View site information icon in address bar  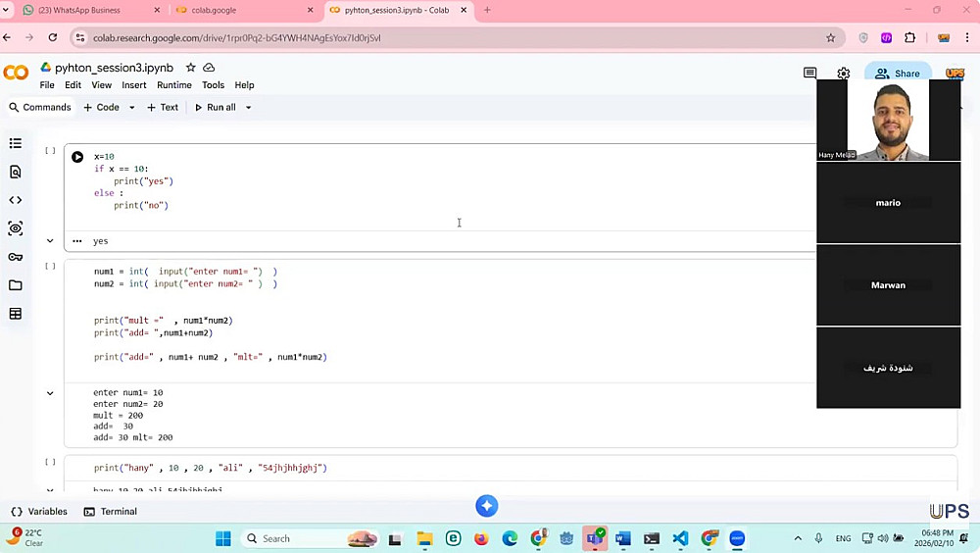click(x=80, y=38)
